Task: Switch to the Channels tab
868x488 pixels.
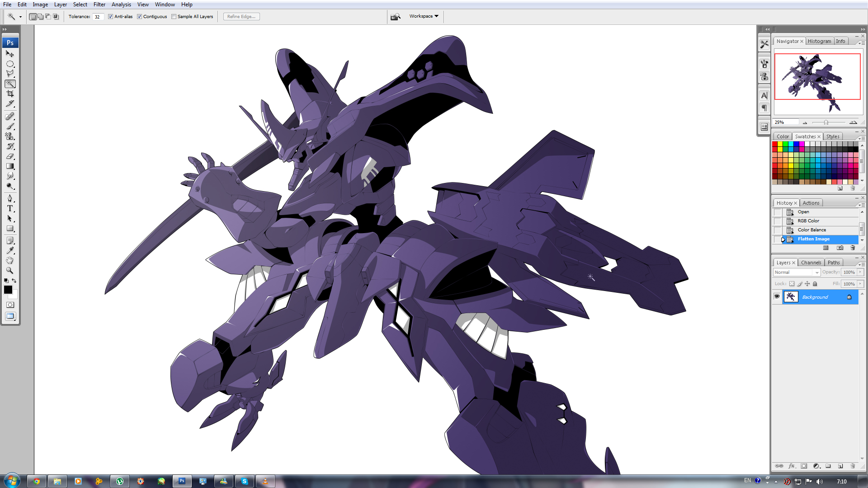Action: click(x=811, y=263)
